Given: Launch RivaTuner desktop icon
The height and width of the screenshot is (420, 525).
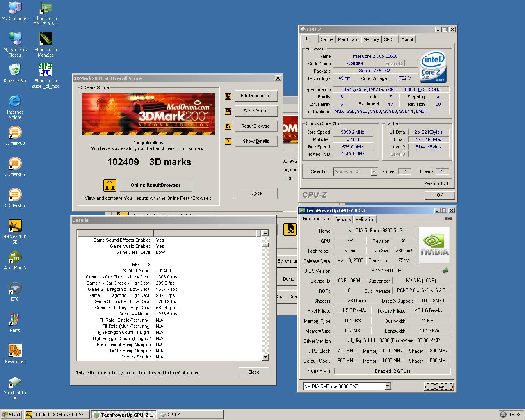Looking at the screenshot, I should click(15, 354).
